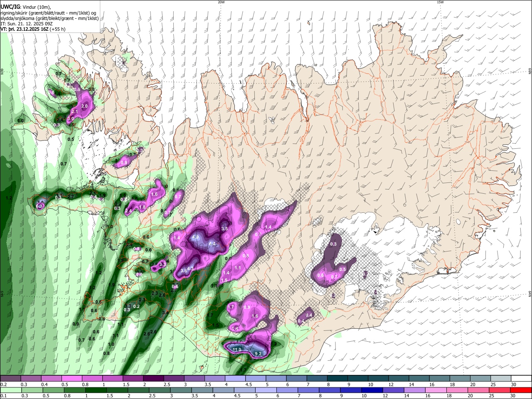Pick the darkest green 1 swatch in bottom legend row
This screenshot has height=399, width=532.
tap(96, 390)
